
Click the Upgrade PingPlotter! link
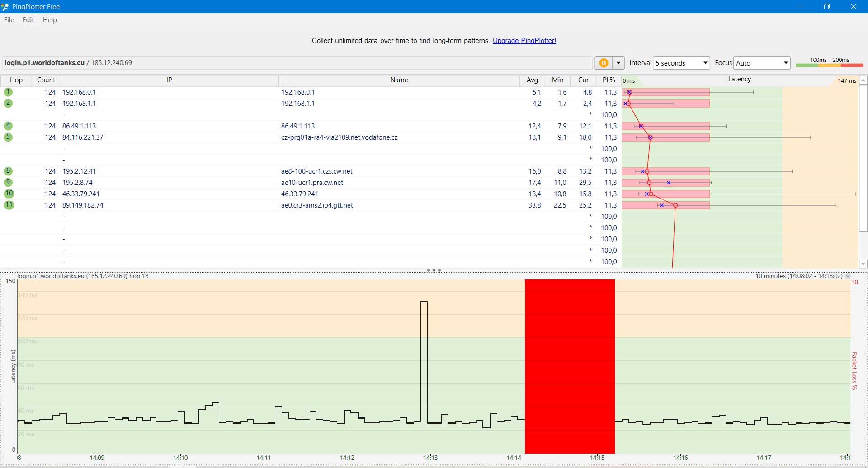point(524,41)
